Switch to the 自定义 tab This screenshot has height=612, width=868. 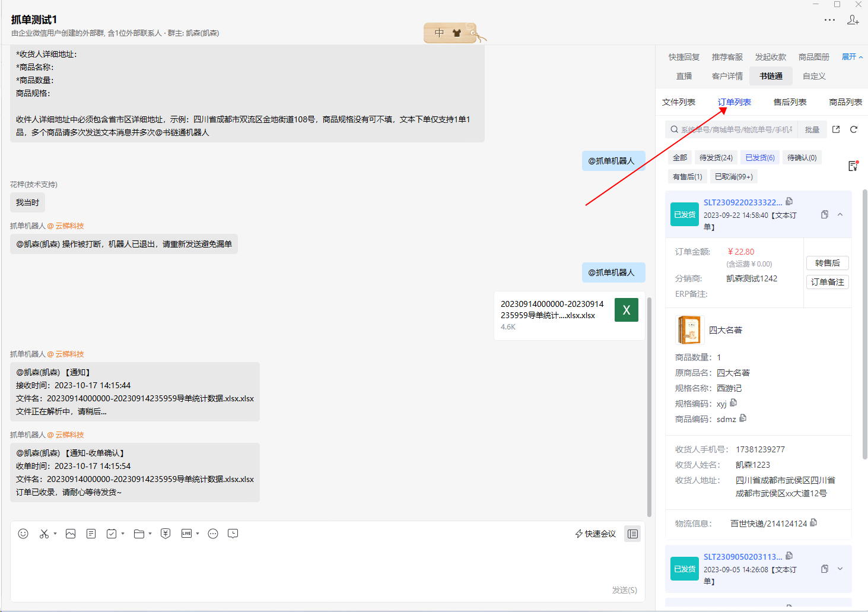tap(814, 76)
